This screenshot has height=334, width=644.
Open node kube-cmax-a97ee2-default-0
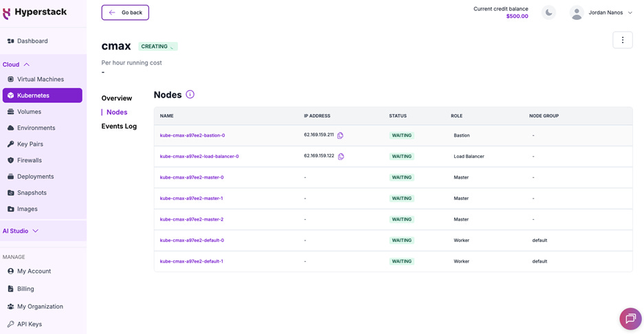click(192, 241)
